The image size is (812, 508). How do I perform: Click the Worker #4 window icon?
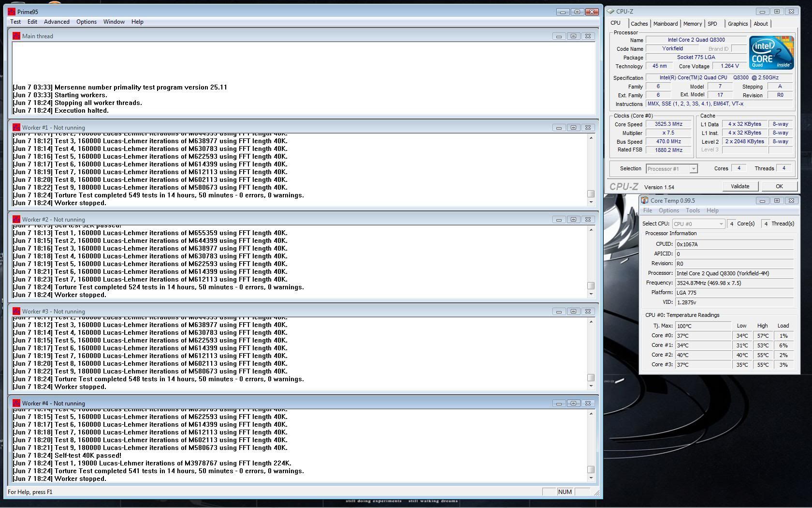point(16,403)
